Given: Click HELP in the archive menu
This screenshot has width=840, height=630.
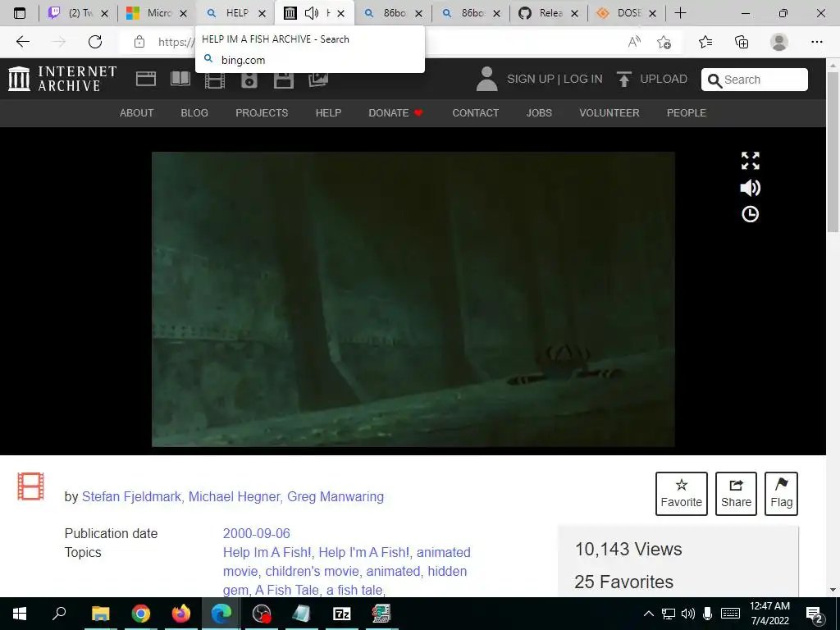Looking at the screenshot, I should [x=328, y=113].
